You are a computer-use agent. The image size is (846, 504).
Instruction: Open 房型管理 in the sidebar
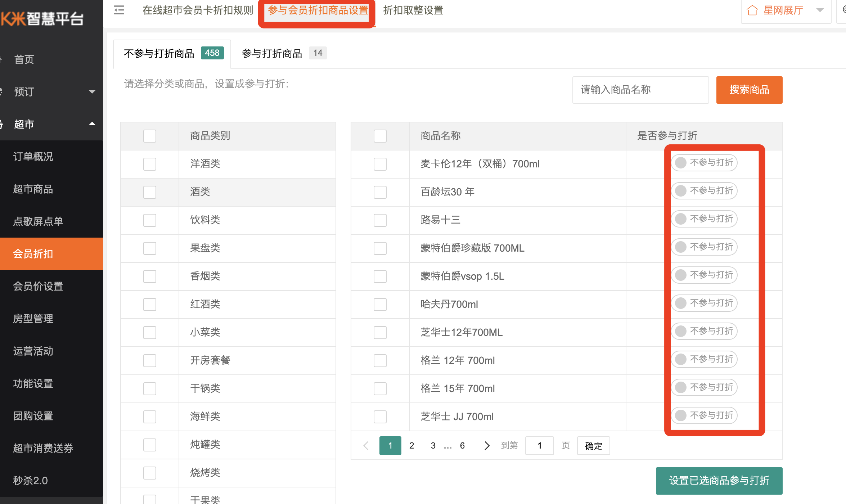tap(51, 319)
